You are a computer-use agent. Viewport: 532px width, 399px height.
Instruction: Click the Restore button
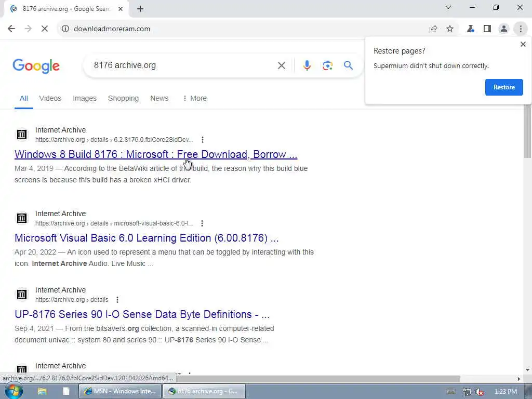(504, 87)
